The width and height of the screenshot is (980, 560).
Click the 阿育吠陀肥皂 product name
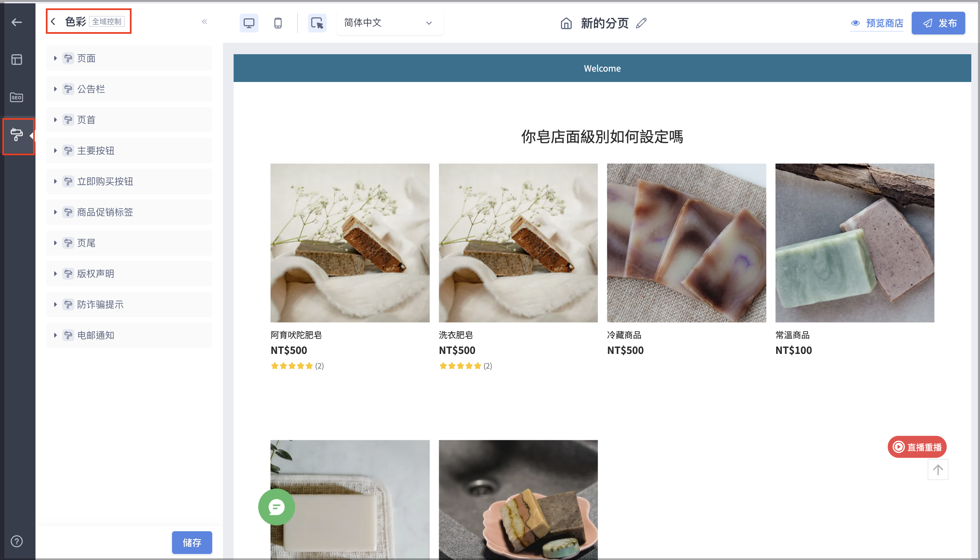pos(296,335)
